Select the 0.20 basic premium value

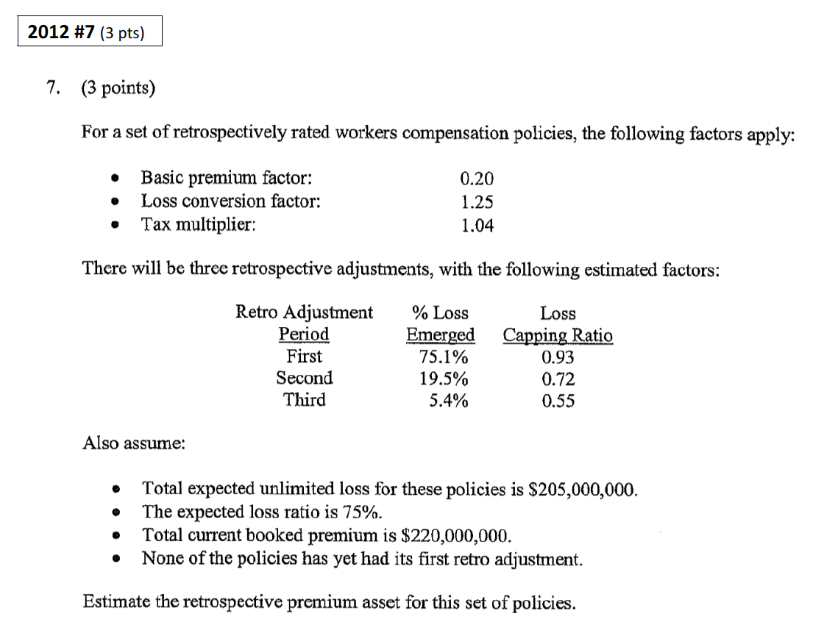click(x=476, y=178)
